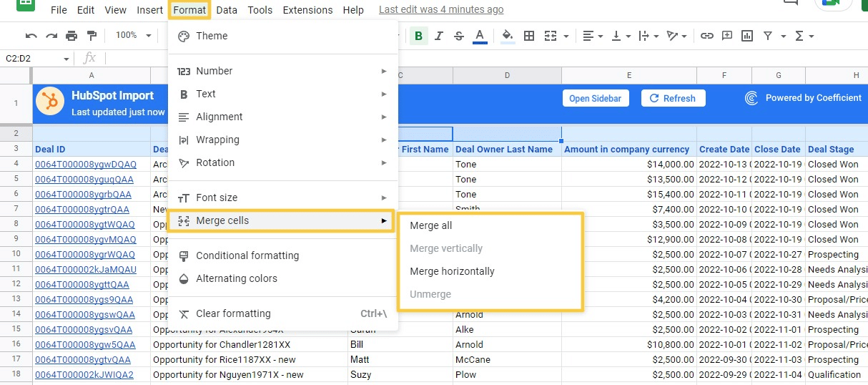Screen dimensions: 868x385
Task: Open horizontal align dropdown
Action: pyautogui.click(x=593, y=36)
